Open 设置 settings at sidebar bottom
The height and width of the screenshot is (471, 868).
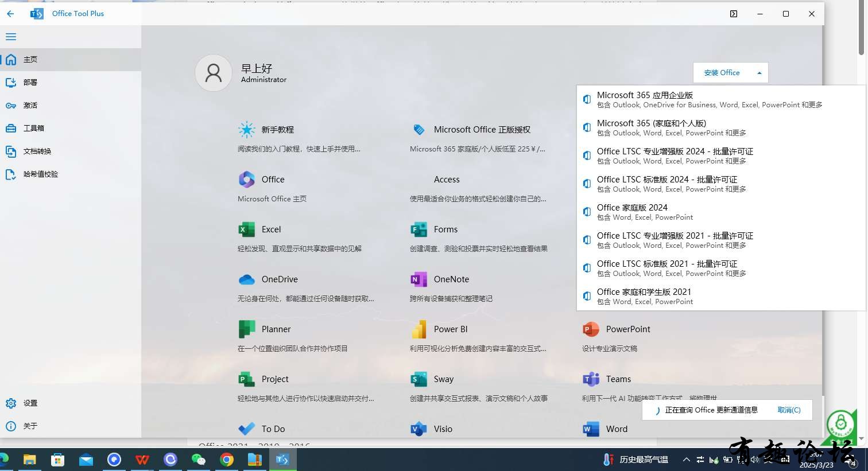tap(71, 403)
